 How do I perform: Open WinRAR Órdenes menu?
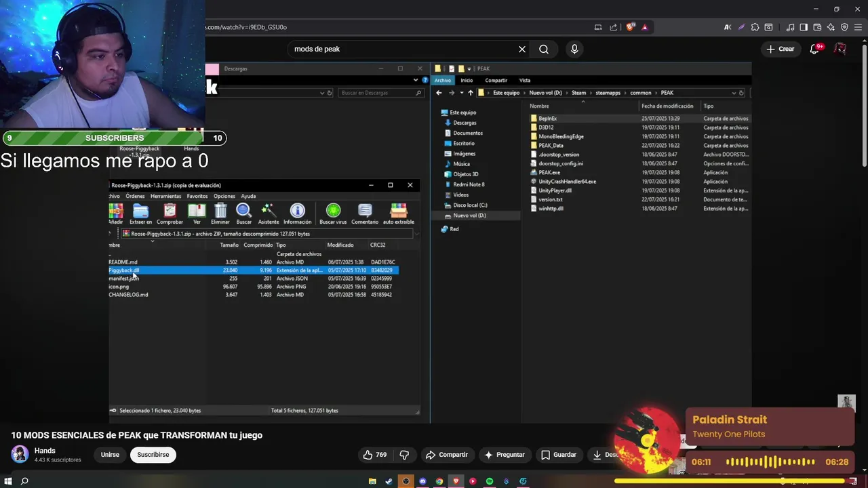point(135,196)
